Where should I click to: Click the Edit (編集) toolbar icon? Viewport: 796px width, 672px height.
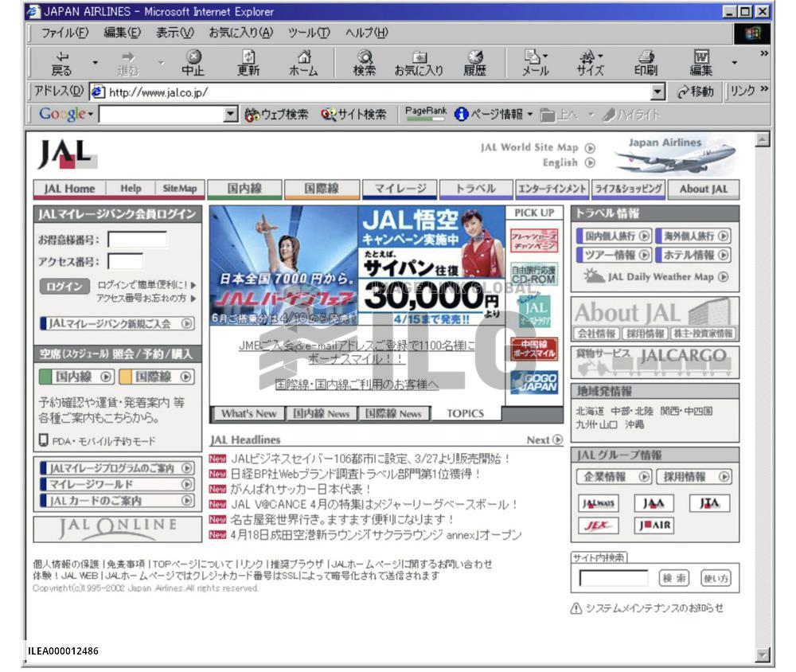[701, 64]
